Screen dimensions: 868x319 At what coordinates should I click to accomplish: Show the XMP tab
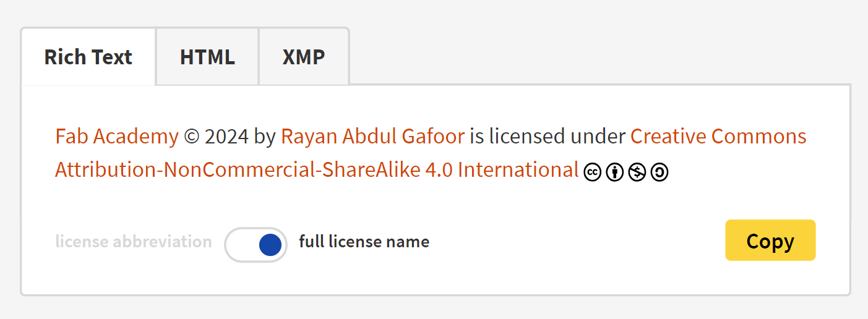[x=304, y=57]
